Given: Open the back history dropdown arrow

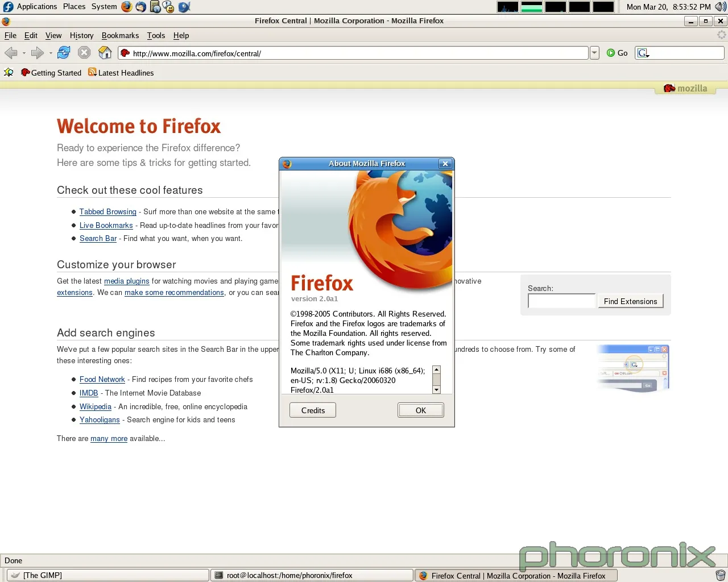Looking at the screenshot, I should 24,53.
